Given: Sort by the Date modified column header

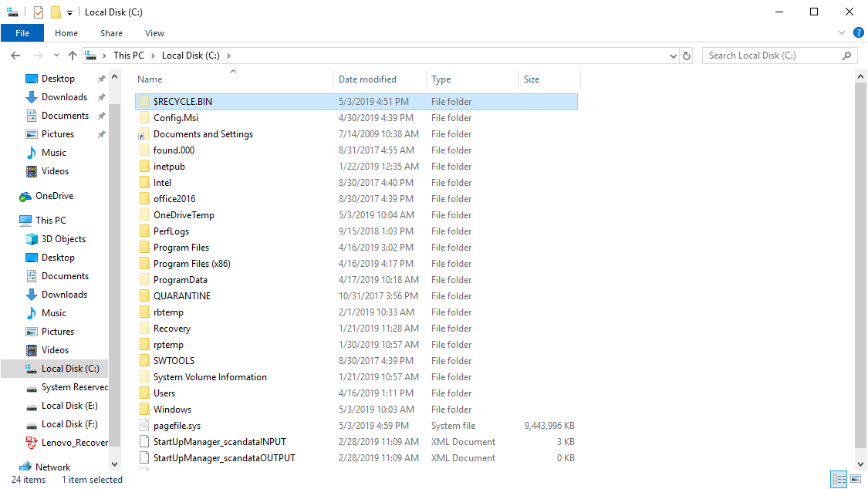Looking at the screenshot, I should pos(367,79).
